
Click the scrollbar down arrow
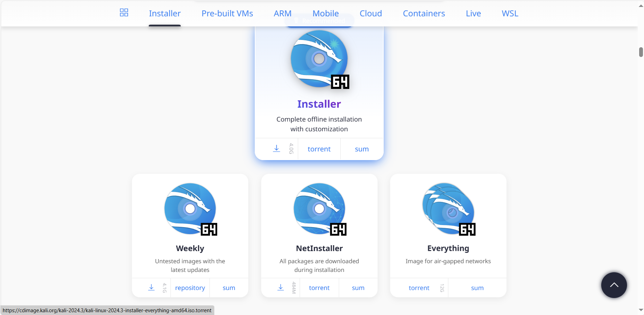coord(641,310)
